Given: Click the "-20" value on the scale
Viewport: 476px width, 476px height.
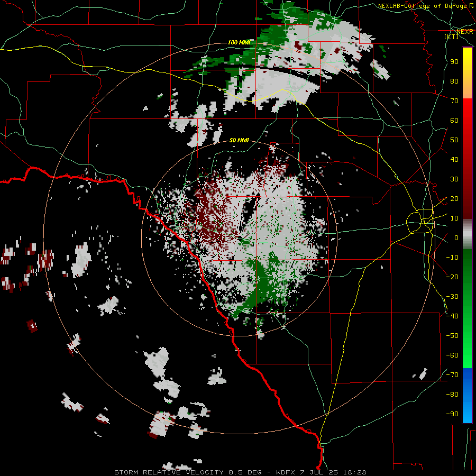Looking at the screenshot, I should coord(452,277).
